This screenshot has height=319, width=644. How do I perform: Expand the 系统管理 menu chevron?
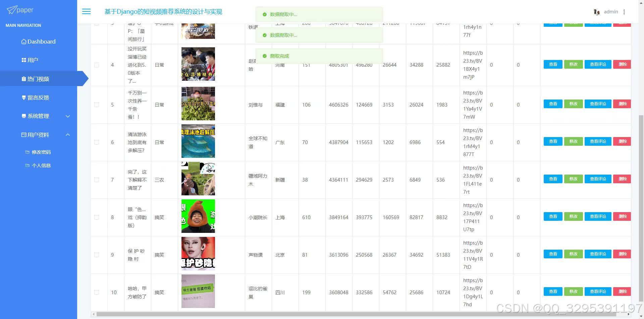(x=68, y=116)
